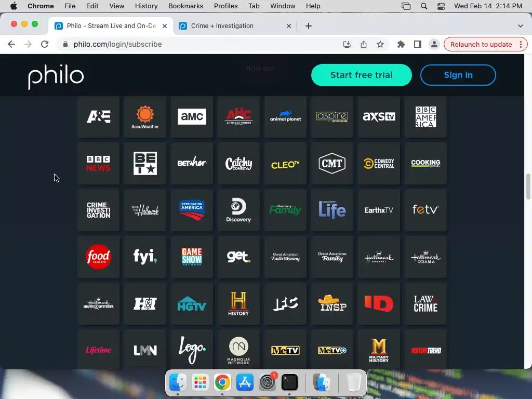Image resolution: width=532 pixels, height=399 pixels.
Task: Select the Crime Investigation channel tile
Action: click(98, 210)
